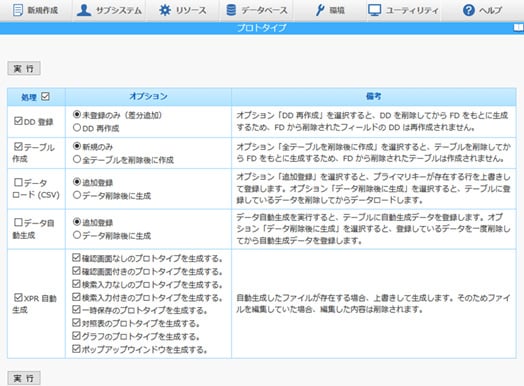
Task: Open the 環境 menu
Action: pyautogui.click(x=330, y=11)
